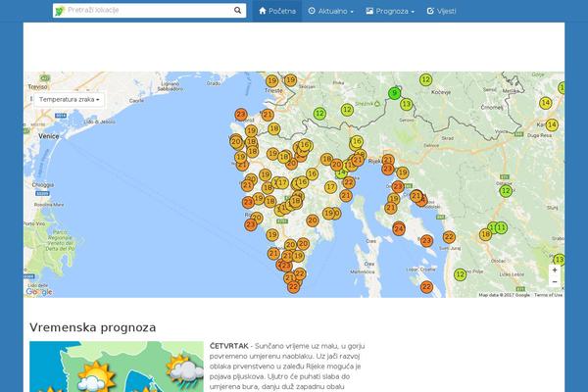588x392 pixels.
Task: Click the 'ČETVRTAK' forecast day label
Action: point(228,346)
